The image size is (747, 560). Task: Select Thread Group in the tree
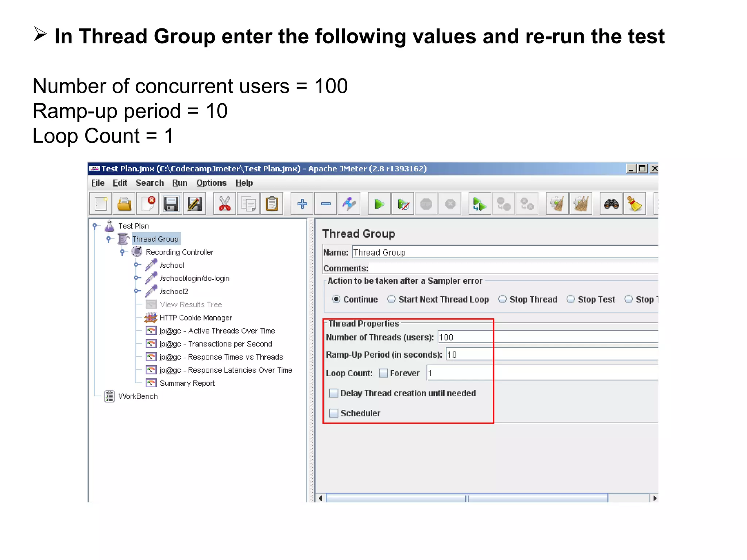coord(155,239)
